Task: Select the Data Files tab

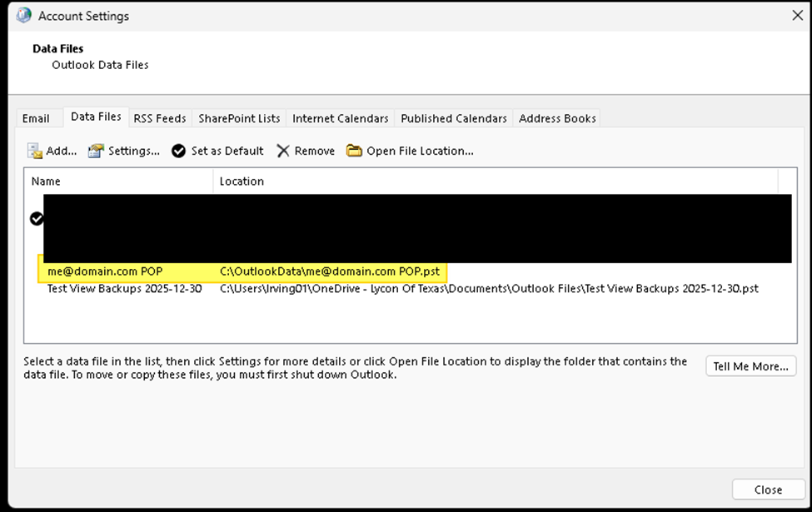Action: [x=96, y=117]
